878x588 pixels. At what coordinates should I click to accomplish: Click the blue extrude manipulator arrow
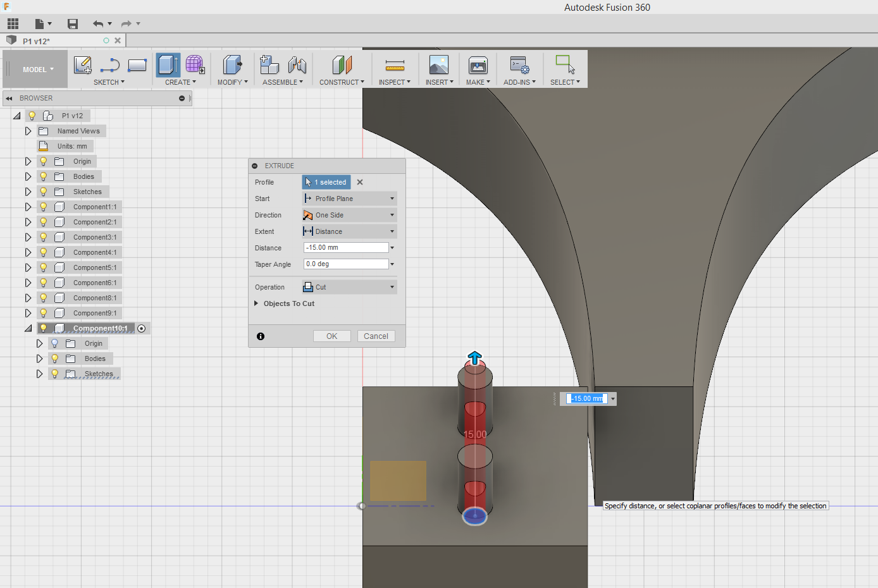[x=475, y=358]
